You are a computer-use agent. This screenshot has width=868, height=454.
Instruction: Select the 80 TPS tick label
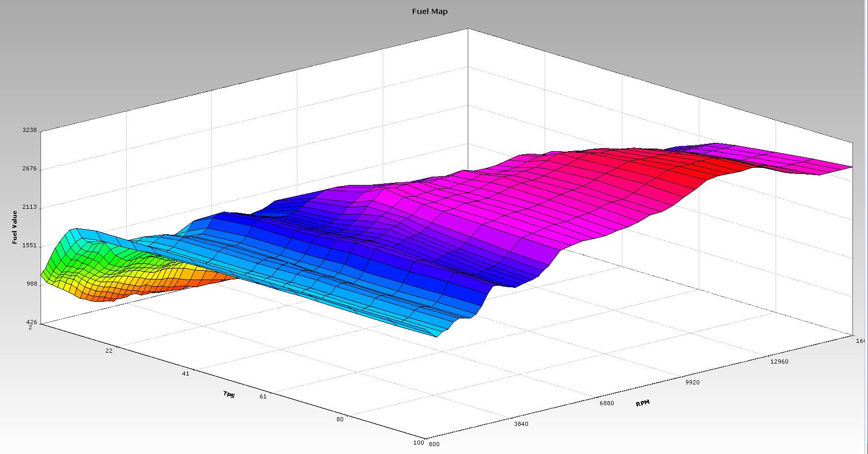340,420
